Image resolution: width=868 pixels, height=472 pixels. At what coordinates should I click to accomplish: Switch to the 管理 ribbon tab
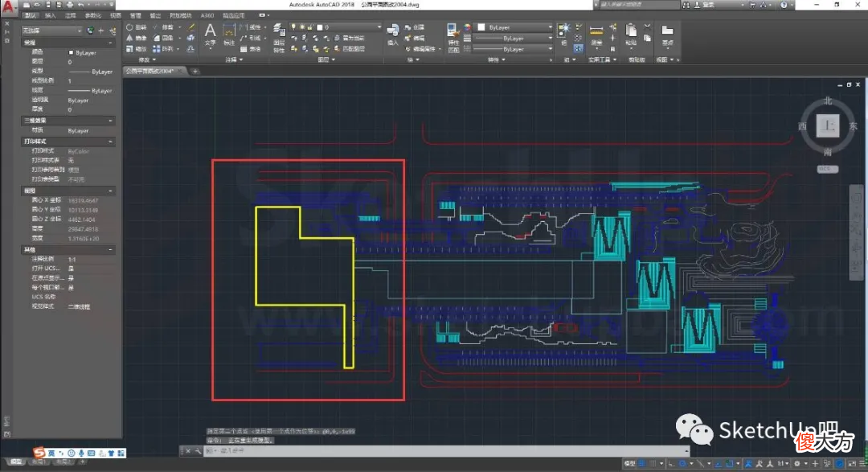[135, 15]
